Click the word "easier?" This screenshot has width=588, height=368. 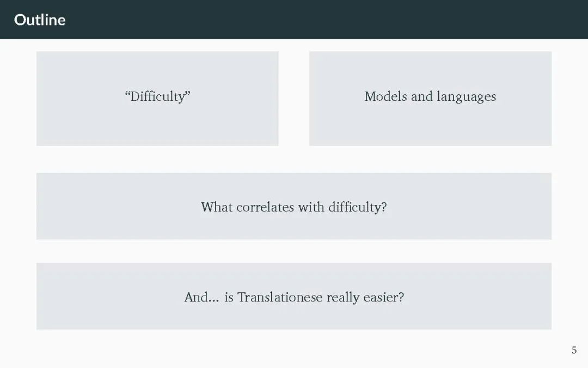click(x=385, y=298)
